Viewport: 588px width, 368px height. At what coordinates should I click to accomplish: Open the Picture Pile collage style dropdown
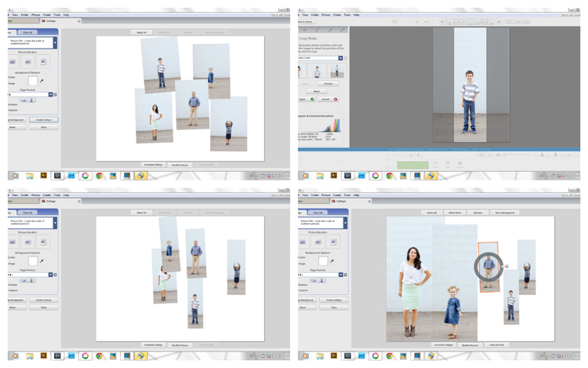pyautogui.click(x=55, y=43)
